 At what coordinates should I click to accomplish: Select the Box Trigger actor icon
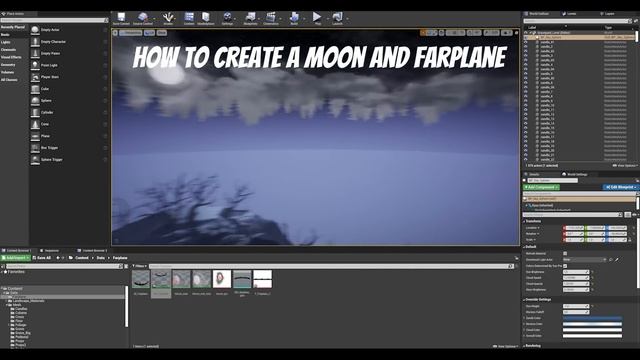point(35,148)
